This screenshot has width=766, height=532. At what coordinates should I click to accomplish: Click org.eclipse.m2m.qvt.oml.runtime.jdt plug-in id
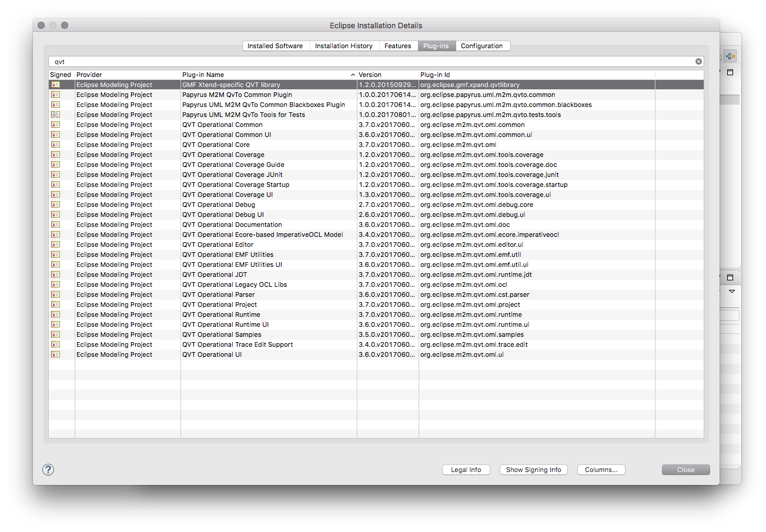point(476,275)
